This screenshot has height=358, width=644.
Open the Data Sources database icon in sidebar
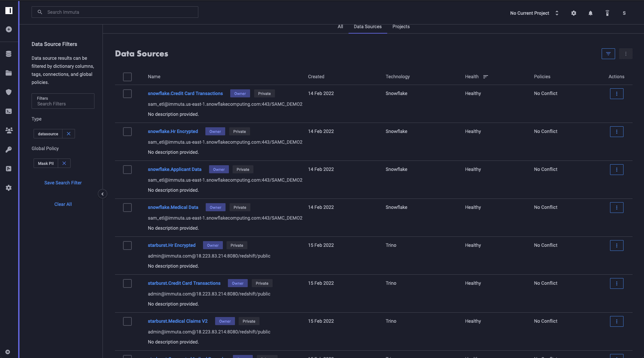point(9,54)
